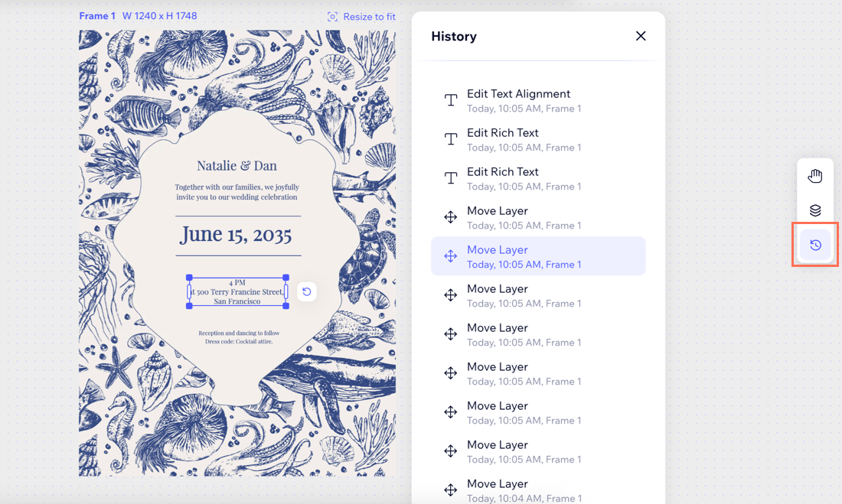Open the Layers panel icon
Viewport: 842px width, 504px height.
pyautogui.click(x=815, y=210)
